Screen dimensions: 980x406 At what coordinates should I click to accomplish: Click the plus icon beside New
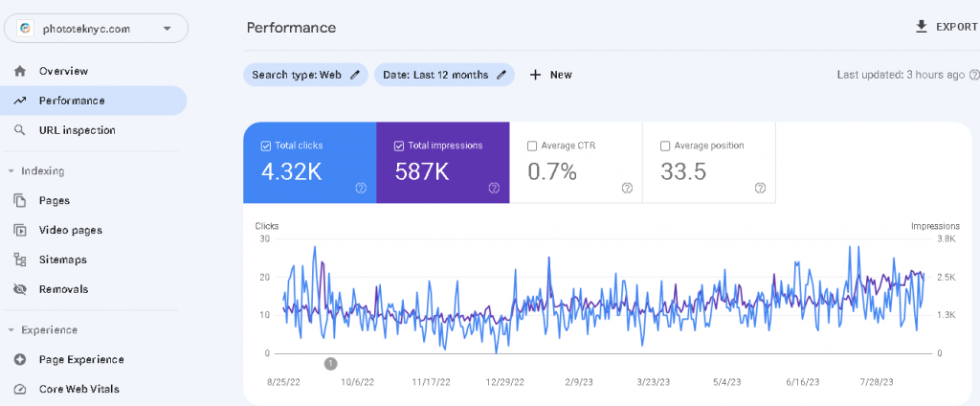pos(535,75)
